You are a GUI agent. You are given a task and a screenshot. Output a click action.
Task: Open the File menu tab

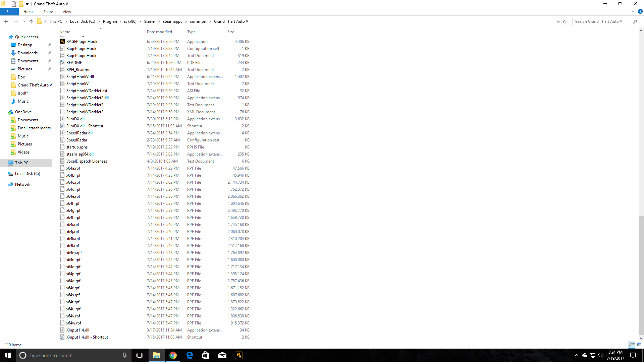click(x=9, y=12)
